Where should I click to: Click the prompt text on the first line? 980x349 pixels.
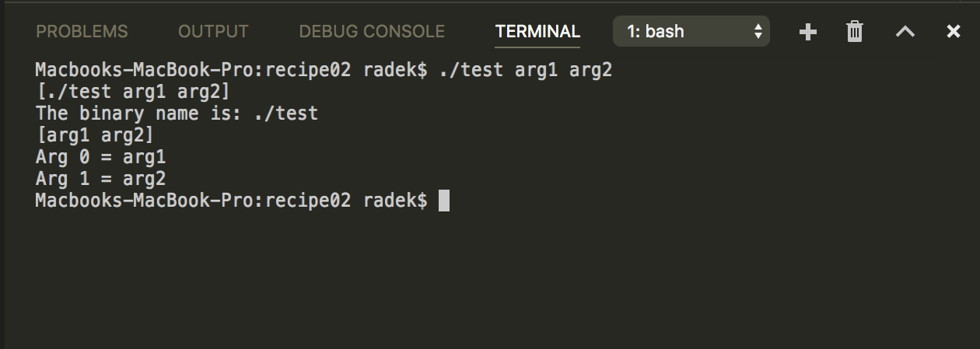[x=231, y=70]
